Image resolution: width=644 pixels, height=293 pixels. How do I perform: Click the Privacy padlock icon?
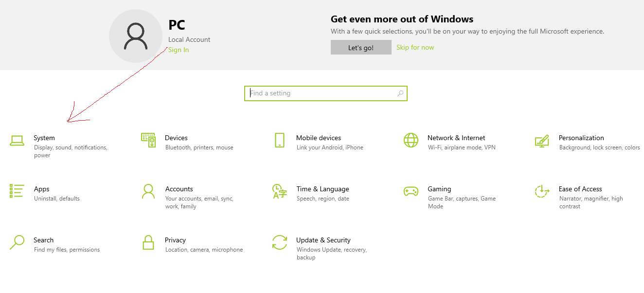[148, 242]
